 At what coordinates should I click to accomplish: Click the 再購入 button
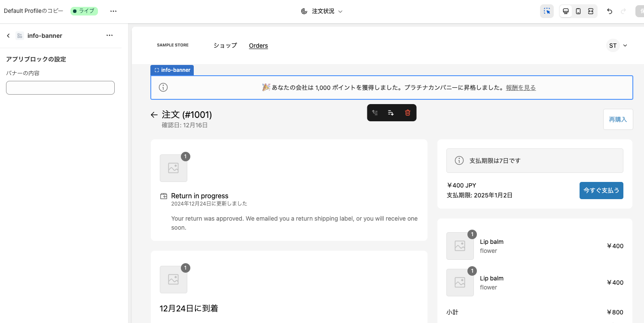pos(618,119)
